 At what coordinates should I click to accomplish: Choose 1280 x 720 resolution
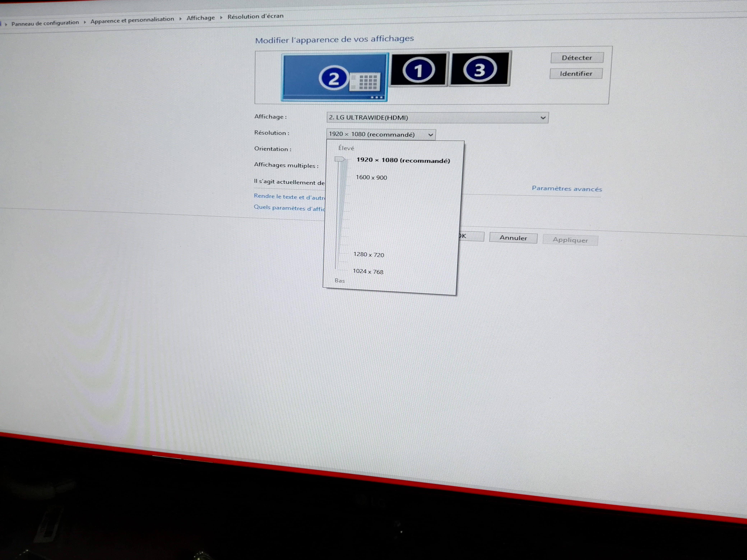click(368, 255)
